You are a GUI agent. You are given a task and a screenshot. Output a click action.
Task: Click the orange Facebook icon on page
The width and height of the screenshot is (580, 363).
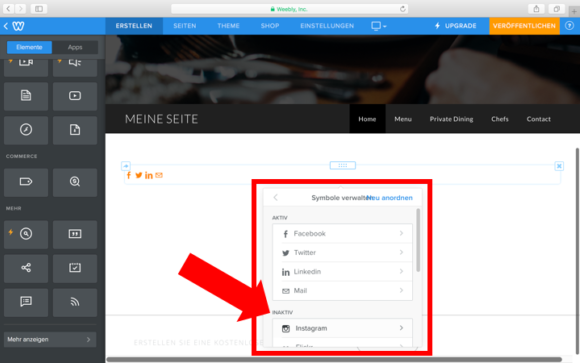click(x=129, y=175)
